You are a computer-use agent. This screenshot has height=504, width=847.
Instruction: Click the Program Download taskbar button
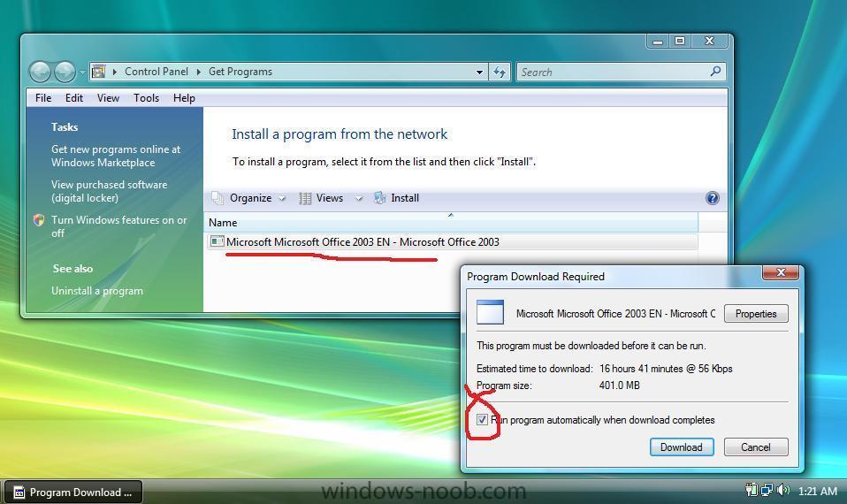click(74, 493)
